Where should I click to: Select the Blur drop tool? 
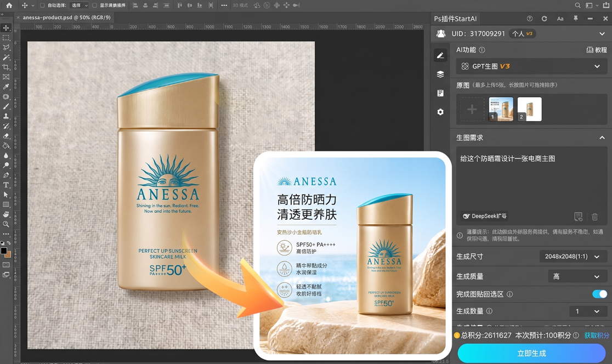(6, 155)
